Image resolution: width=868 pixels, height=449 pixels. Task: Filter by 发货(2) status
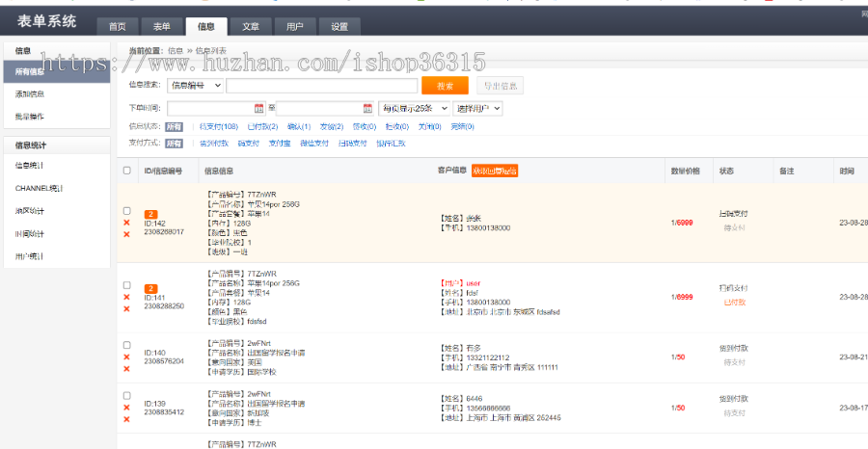(x=332, y=126)
